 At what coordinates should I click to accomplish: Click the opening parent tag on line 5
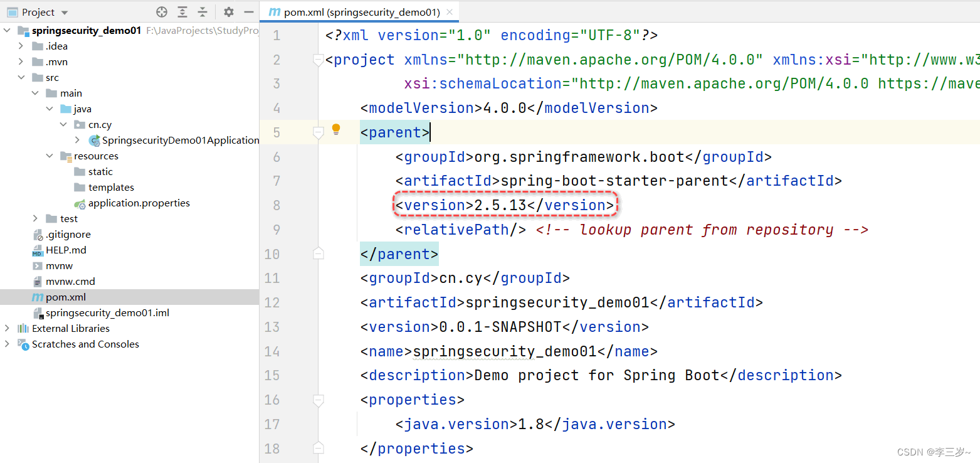click(x=395, y=132)
